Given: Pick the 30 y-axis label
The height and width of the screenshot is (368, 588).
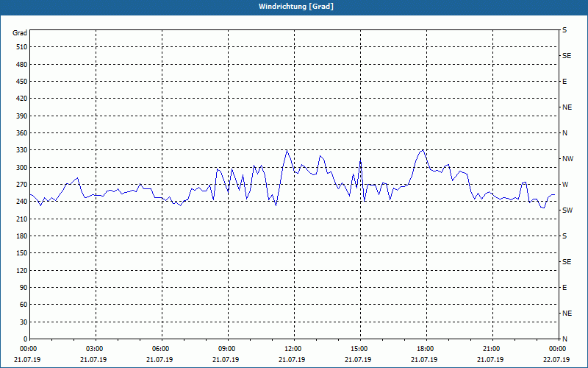Looking at the screenshot, I should point(24,322).
